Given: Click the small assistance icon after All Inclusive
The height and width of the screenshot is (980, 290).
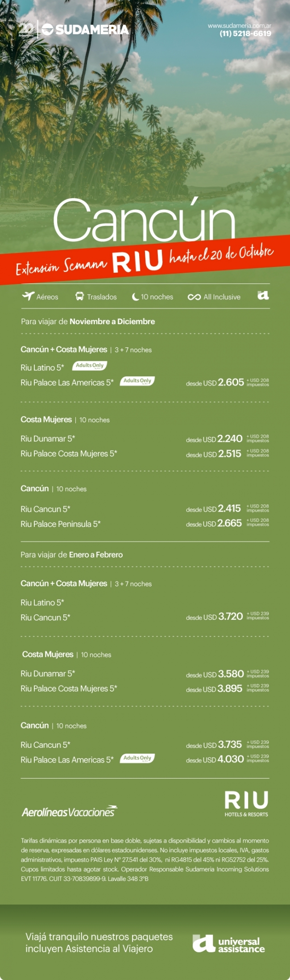Looking at the screenshot, I should coord(263,295).
